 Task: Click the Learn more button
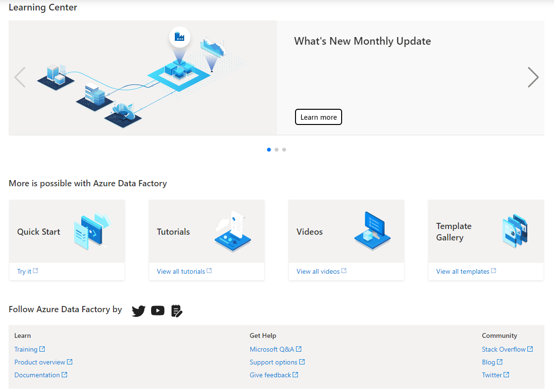tap(318, 117)
